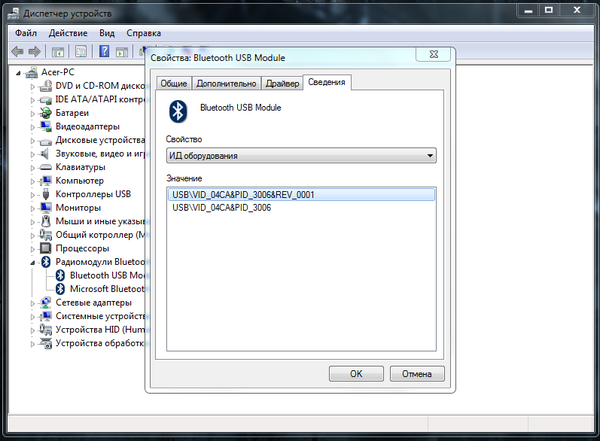Image resolution: width=600 pixels, height=441 pixels.
Task: Expand the Клавиатуры node
Action: click(33, 167)
